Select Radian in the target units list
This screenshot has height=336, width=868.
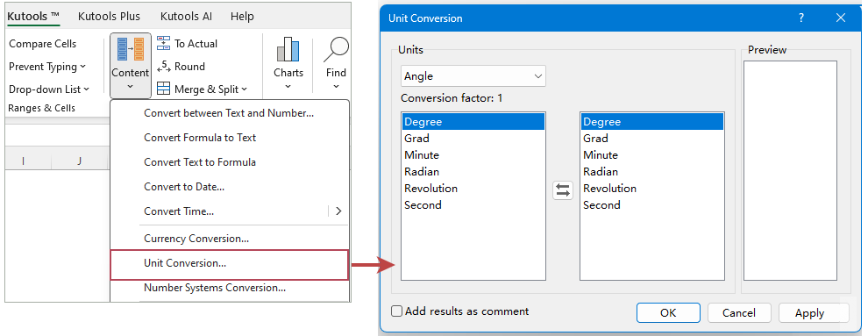[x=652, y=172]
